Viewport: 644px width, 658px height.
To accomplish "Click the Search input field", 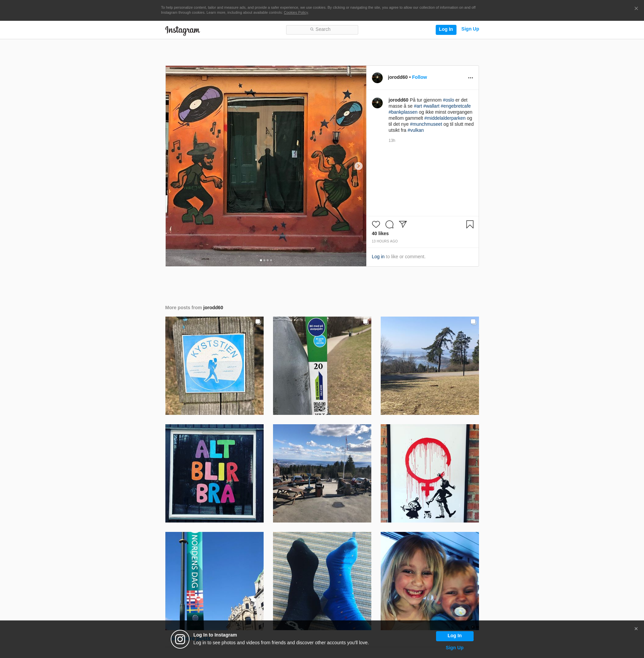I will coord(322,30).
